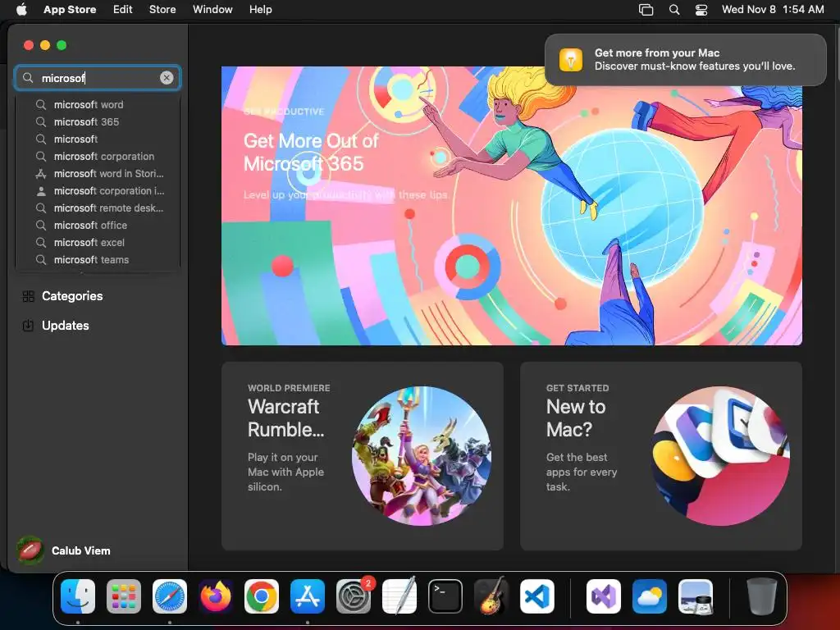Click the App Store icon in the Dock

(308, 596)
